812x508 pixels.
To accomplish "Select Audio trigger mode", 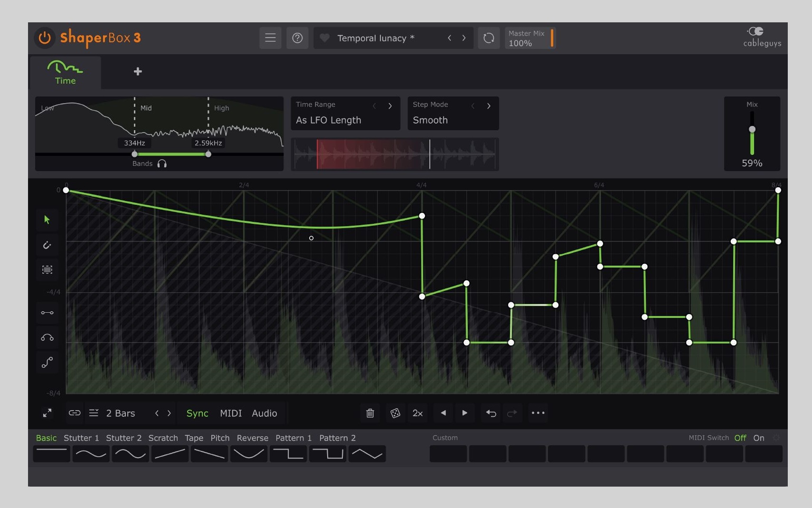I will 264,413.
